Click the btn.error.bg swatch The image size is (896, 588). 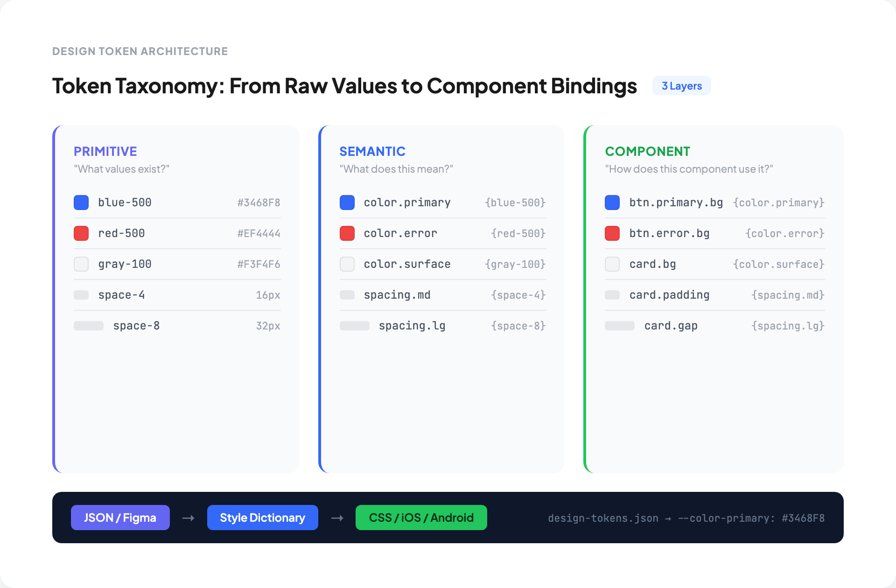click(612, 233)
